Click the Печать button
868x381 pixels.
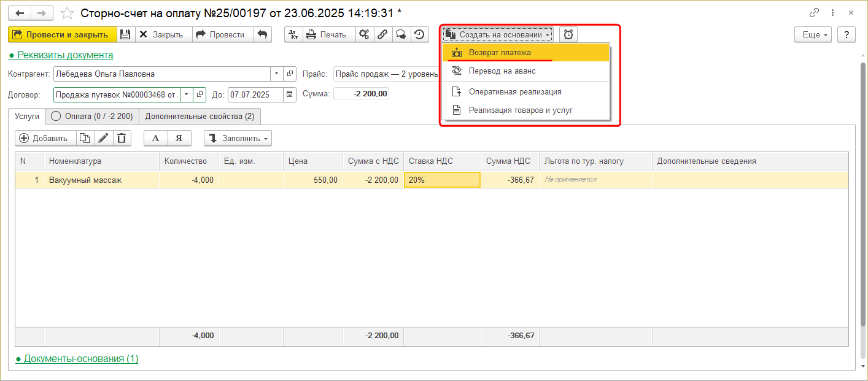[328, 34]
